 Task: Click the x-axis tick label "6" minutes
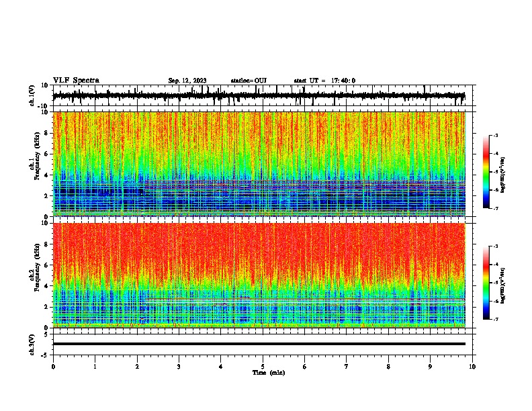coord(305,367)
